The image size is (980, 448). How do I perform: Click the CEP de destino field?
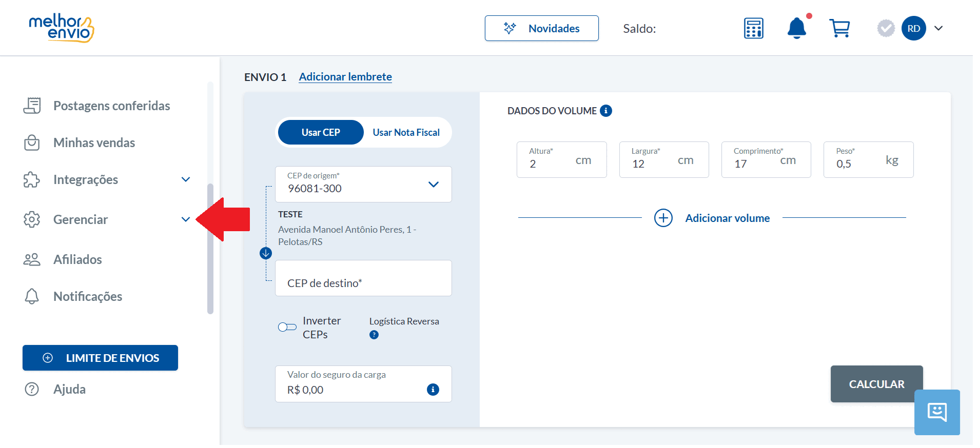pyautogui.click(x=363, y=278)
